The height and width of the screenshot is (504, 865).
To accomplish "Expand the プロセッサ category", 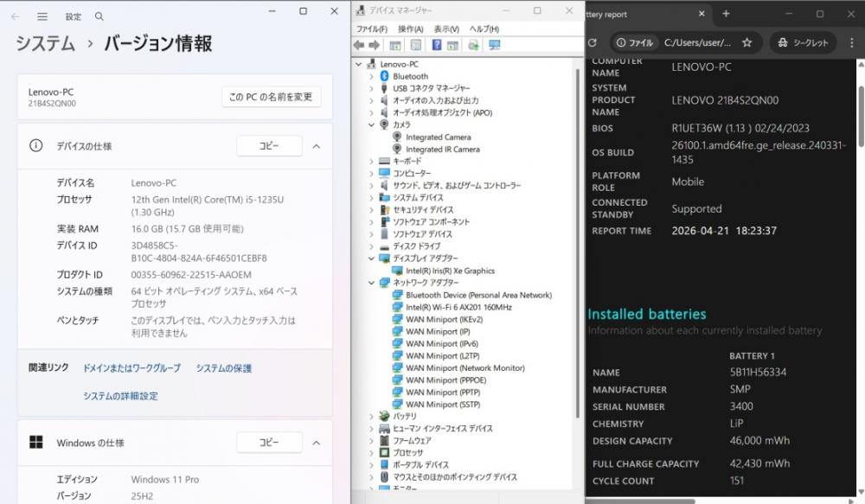I will 371,453.
